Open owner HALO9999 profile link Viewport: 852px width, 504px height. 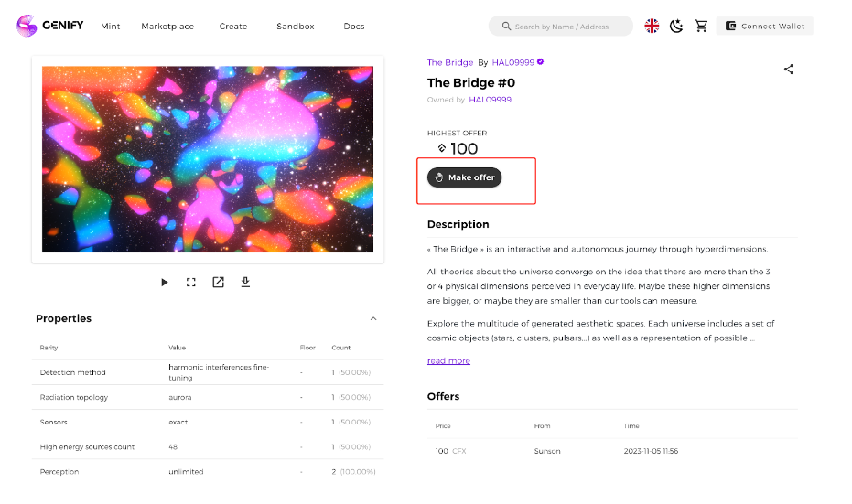491,100
